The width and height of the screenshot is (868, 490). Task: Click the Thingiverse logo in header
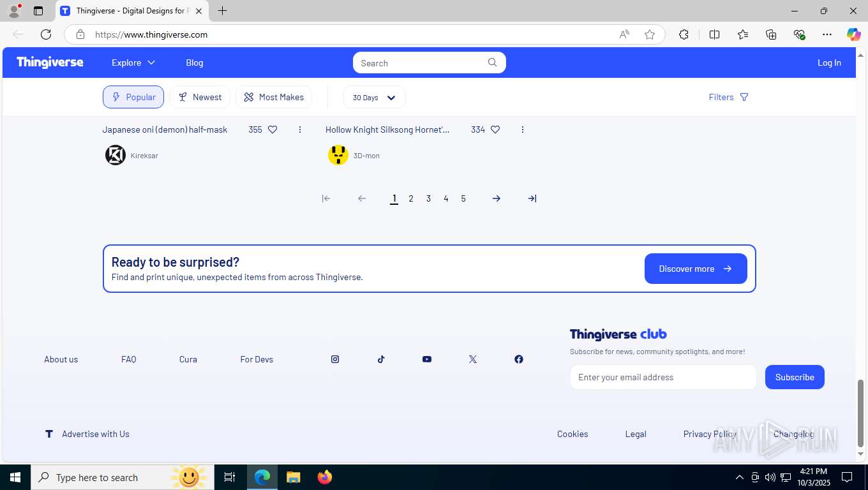(x=50, y=62)
